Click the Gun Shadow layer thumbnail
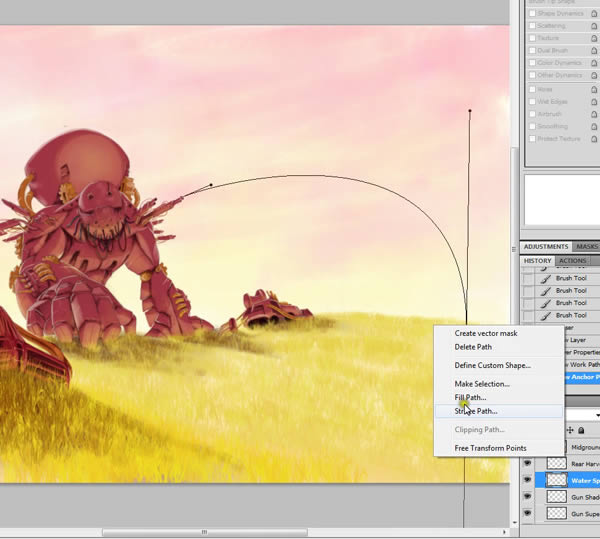The width and height of the screenshot is (600, 539). [x=557, y=497]
